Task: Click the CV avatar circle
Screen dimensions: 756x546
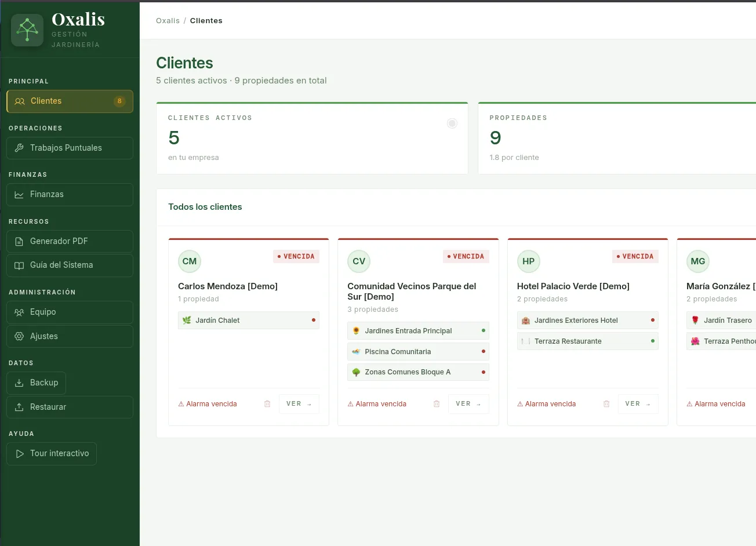Action: [x=359, y=261]
